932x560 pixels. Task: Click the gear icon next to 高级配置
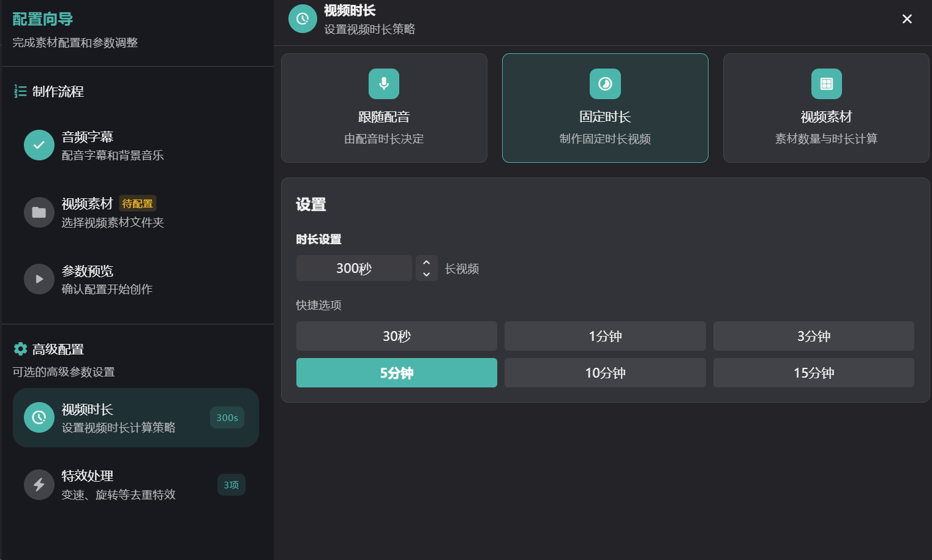[x=20, y=349]
